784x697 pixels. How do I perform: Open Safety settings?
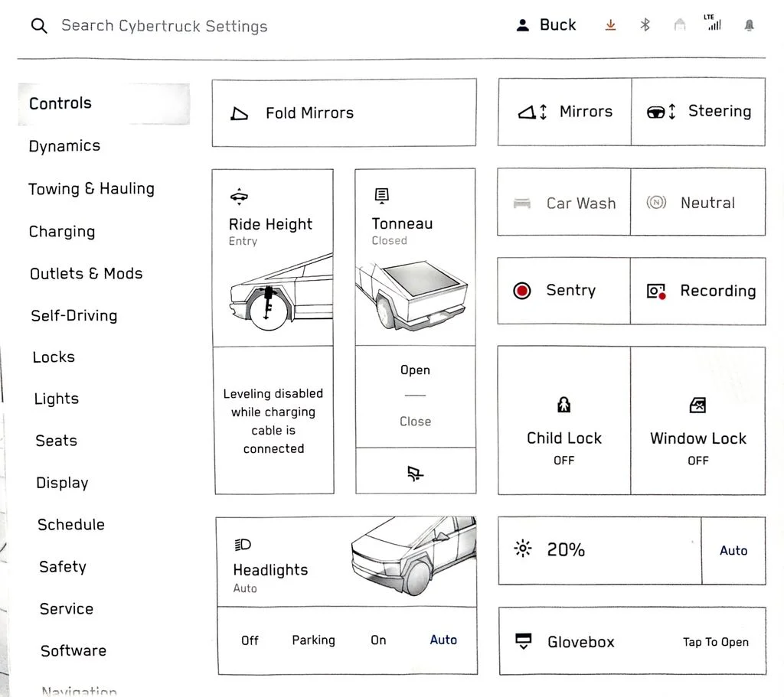63,567
